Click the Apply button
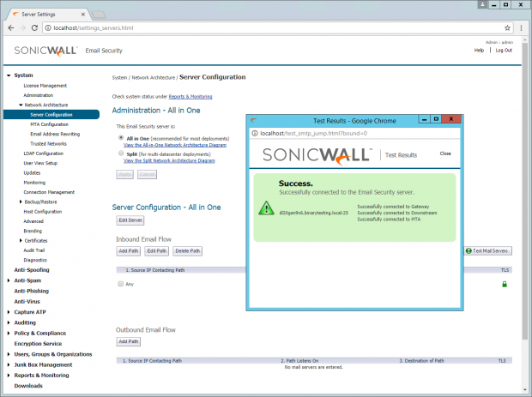 [x=124, y=175]
